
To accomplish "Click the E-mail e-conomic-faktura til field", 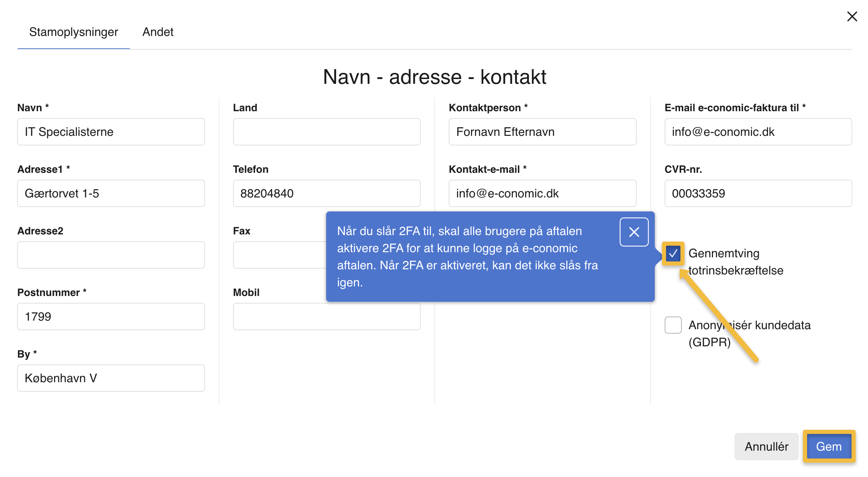I will point(758,132).
